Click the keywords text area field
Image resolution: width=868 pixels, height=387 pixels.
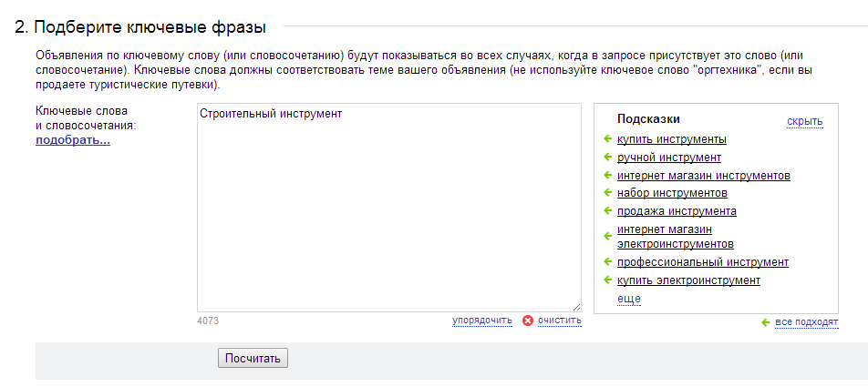point(389,208)
